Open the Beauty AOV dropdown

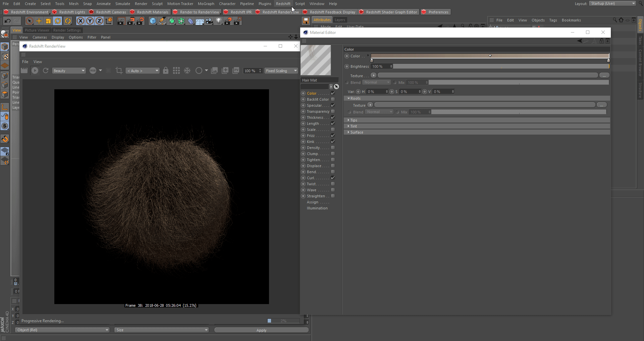(x=69, y=71)
